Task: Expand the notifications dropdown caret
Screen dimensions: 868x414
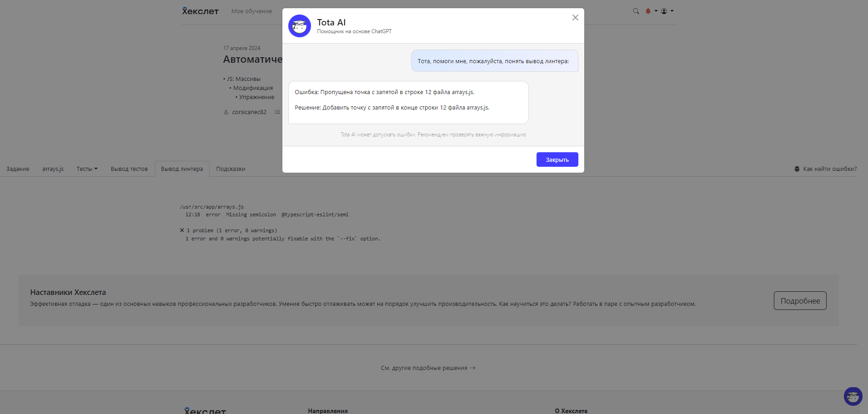Action: pos(656,11)
